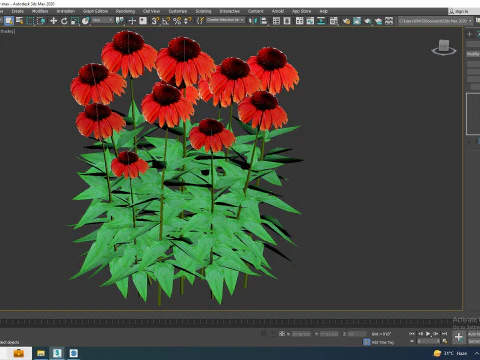This screenshot has width=480, height=360.
Task: Activate Select and Scale tool
Action: pos(75,21)
